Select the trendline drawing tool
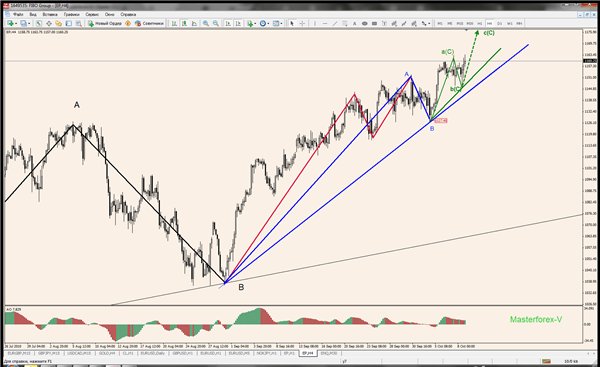The width and height of the screenshot is (600, 367). point(335,23)
